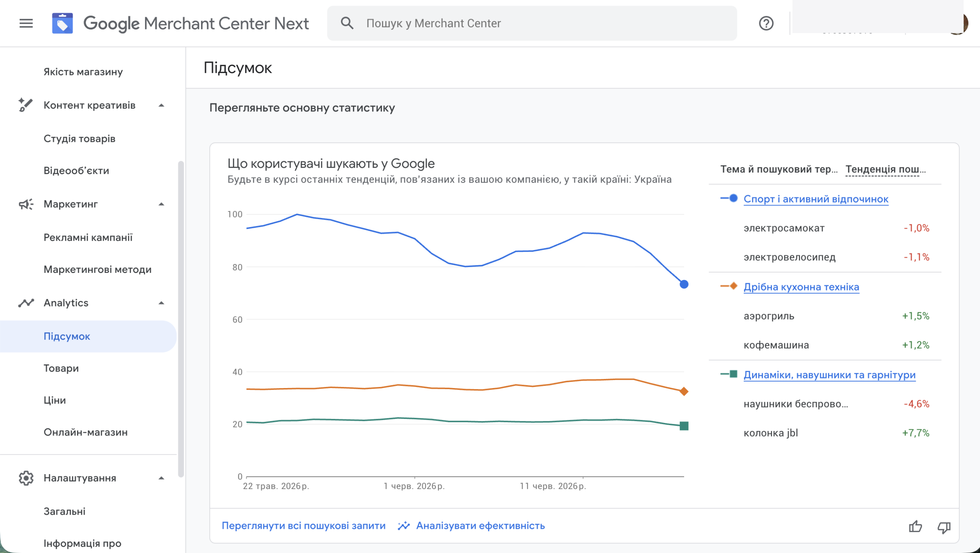Open the Спорт і активний відпочинок link
Viewport: 980px width, 553px height.
pyautogui.click(x=816, y=199)
